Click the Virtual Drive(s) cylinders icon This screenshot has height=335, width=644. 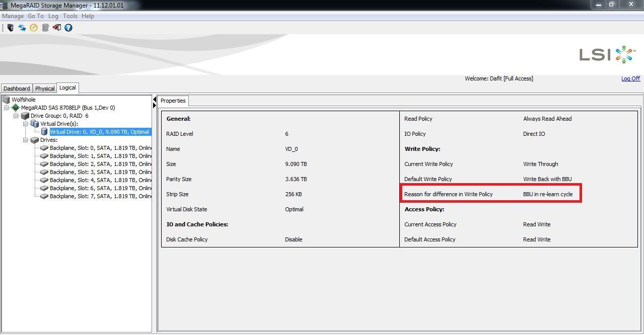(x=35, y=124)
